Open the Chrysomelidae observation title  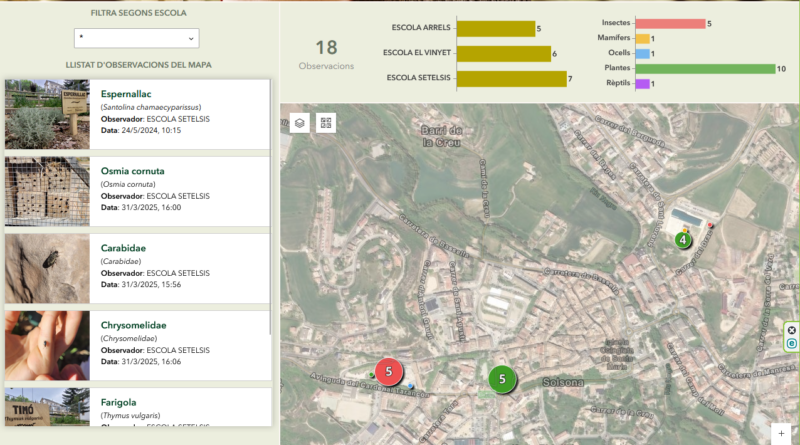[133, 325]
